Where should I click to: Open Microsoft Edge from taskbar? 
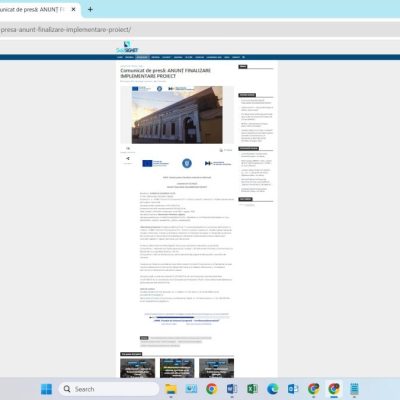(x=273, y=389)
